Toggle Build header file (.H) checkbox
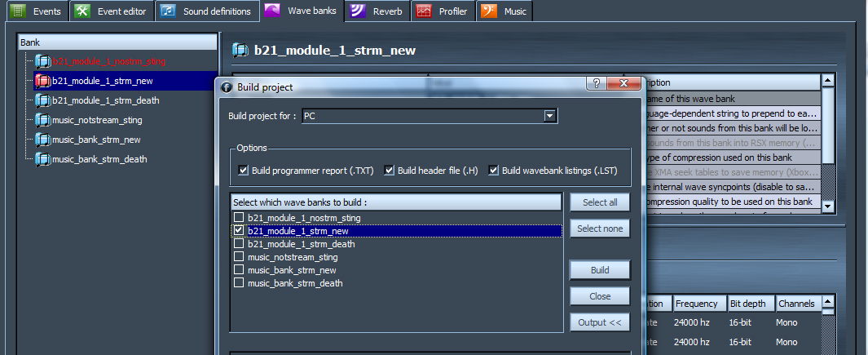 click(x=390, y=171)
